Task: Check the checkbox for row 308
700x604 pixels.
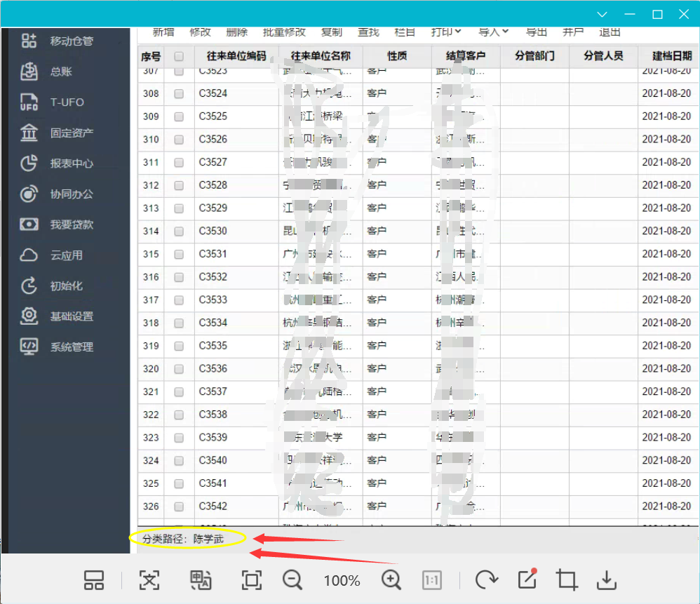Action: coord(179,93)
